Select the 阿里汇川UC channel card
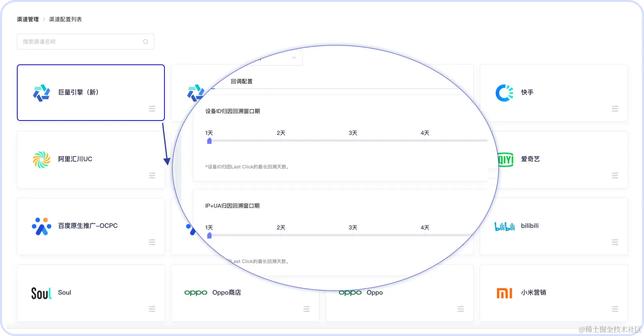This screenshot has width=644, height=336. pyautogui.click(x=91, y=160)
